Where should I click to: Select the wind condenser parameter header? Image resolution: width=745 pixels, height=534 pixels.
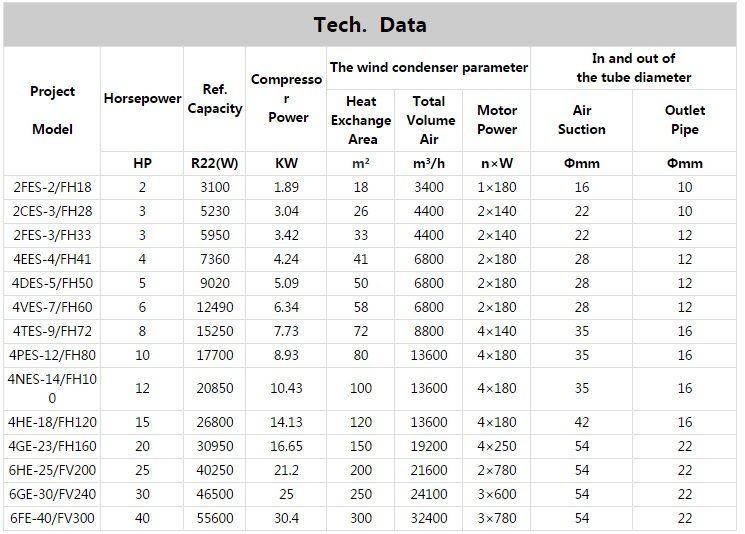428,68
